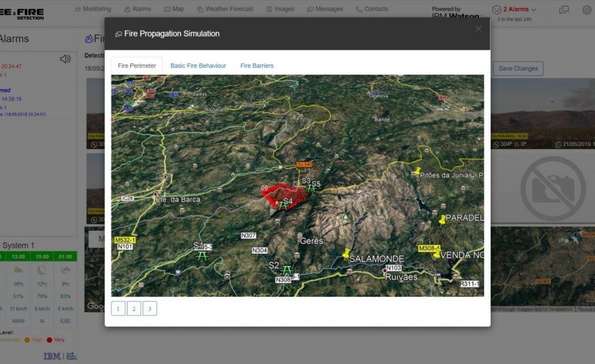
Task: Click the Save Changes button
Action: (517, 69)
